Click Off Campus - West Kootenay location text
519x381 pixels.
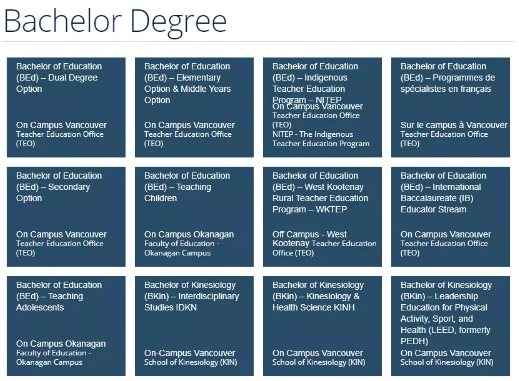[x=309, y=239]
